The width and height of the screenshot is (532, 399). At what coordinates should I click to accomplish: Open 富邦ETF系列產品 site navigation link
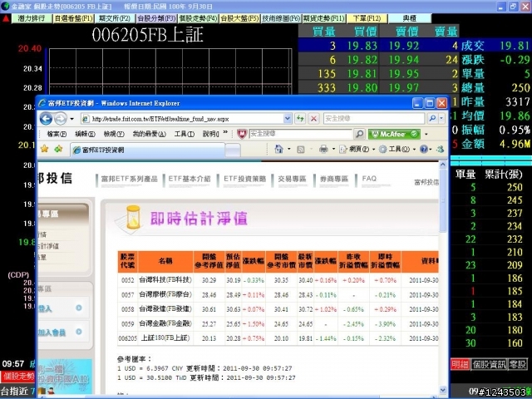[x=130, y=179]
